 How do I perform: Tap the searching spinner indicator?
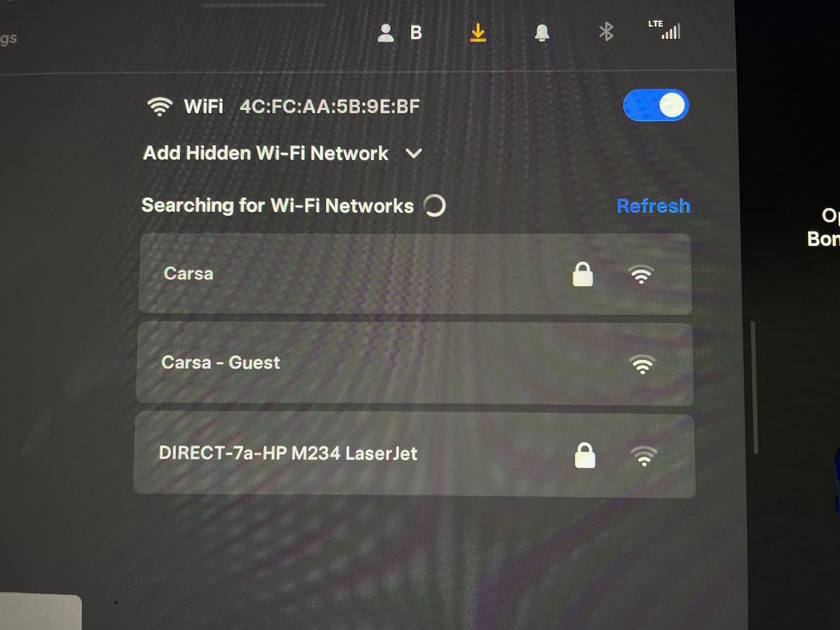tap(435, 206)
